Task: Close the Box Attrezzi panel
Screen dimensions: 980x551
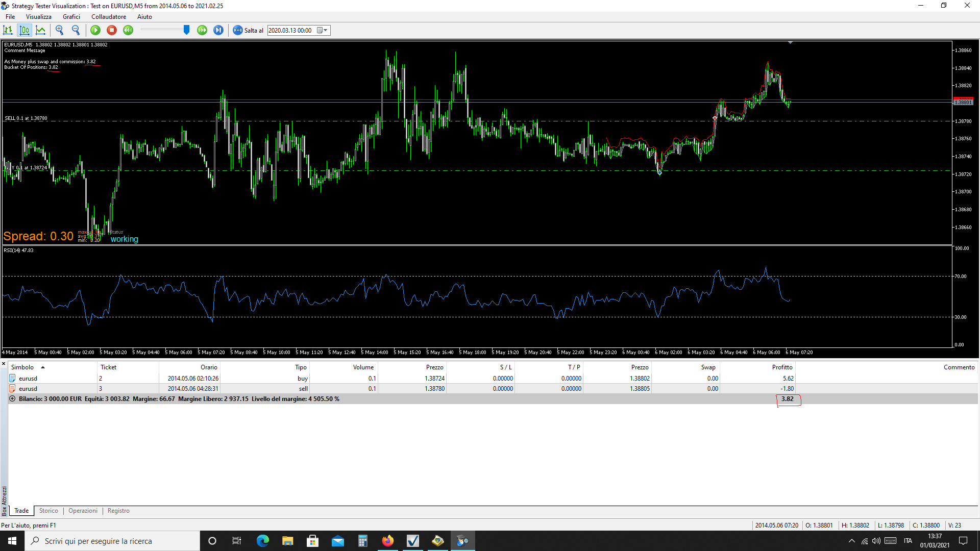Action: pos(4,364)
